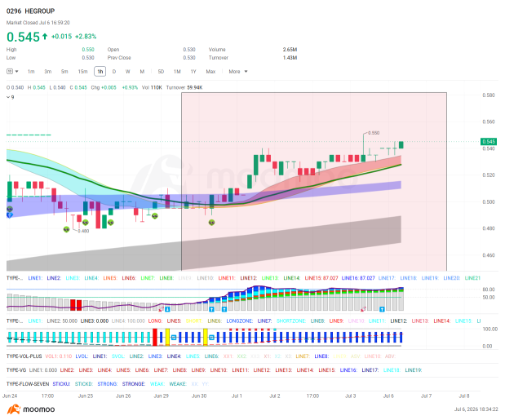Viewport: 505px width, 420px height.
Task: Select the 1Y range
Action: tap(193, 72)
